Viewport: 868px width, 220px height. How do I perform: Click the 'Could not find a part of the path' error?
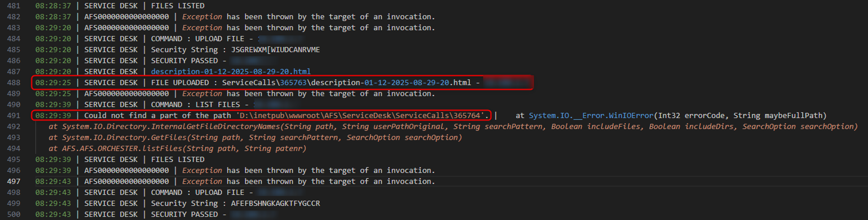157,116
